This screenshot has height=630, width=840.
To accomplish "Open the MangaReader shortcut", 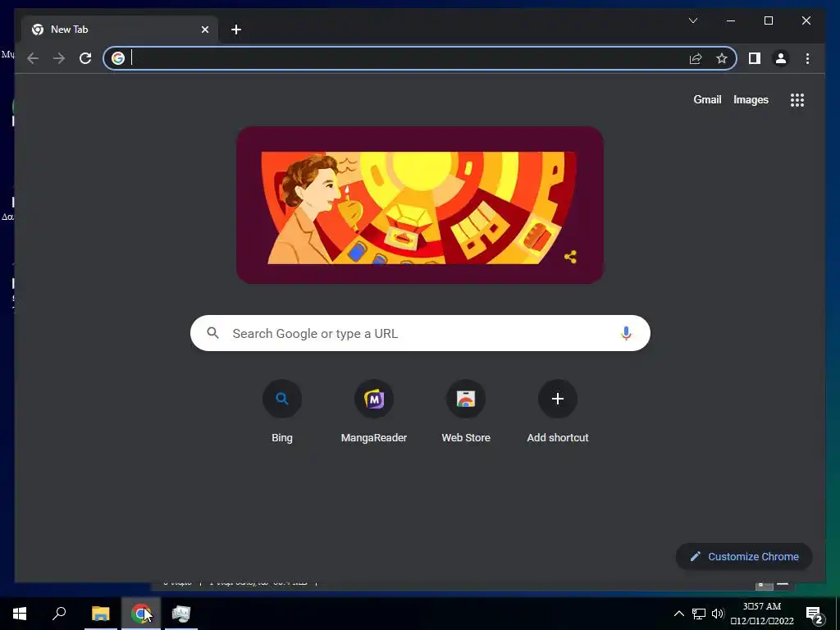I will (374, 412).
